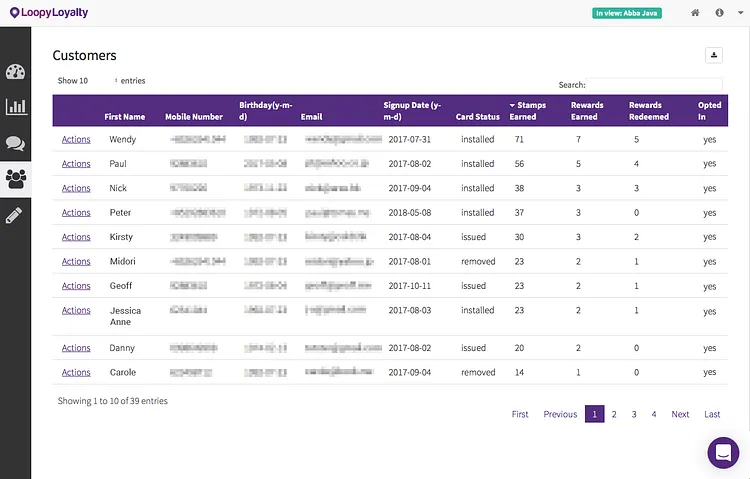Open Actions link for Nick

coord(76,188)
